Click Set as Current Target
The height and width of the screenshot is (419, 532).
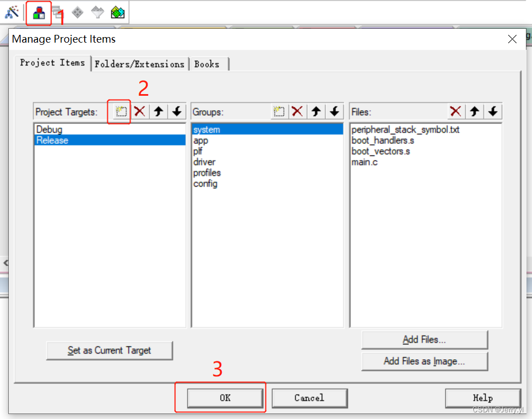[x=109, y=350]
